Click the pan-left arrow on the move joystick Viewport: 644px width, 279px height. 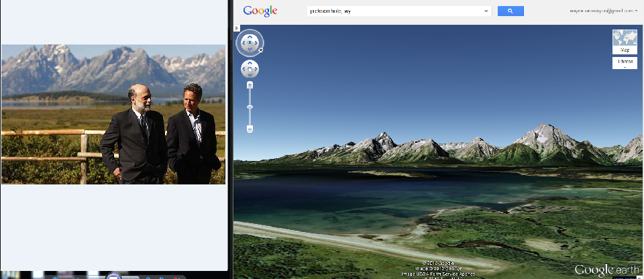click(244, 69)
